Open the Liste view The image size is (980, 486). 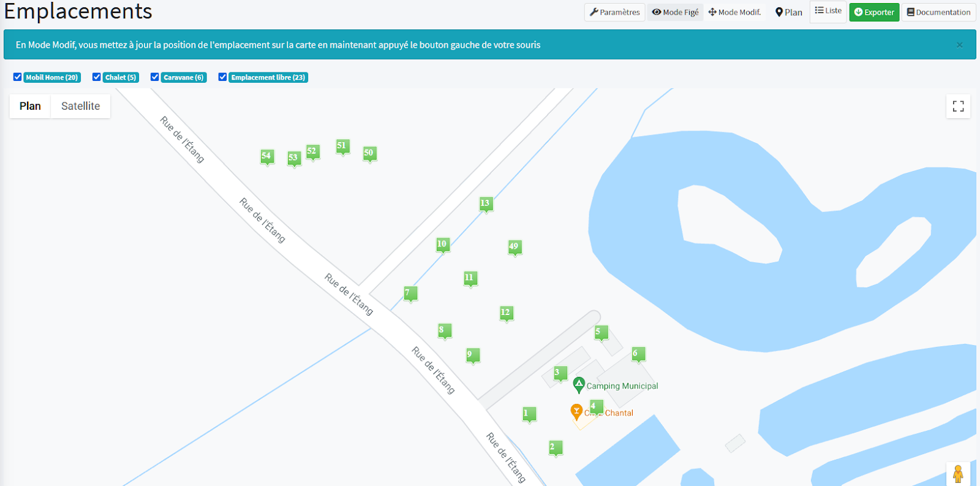tap(828, 11)
